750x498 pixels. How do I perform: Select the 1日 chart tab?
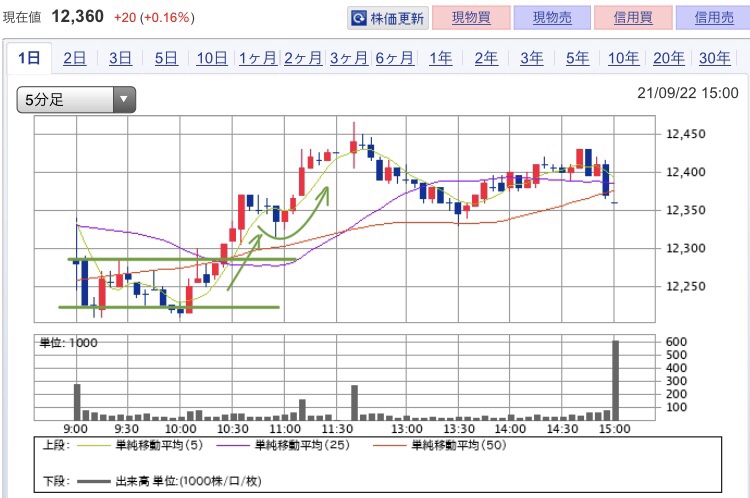point(29,58)
